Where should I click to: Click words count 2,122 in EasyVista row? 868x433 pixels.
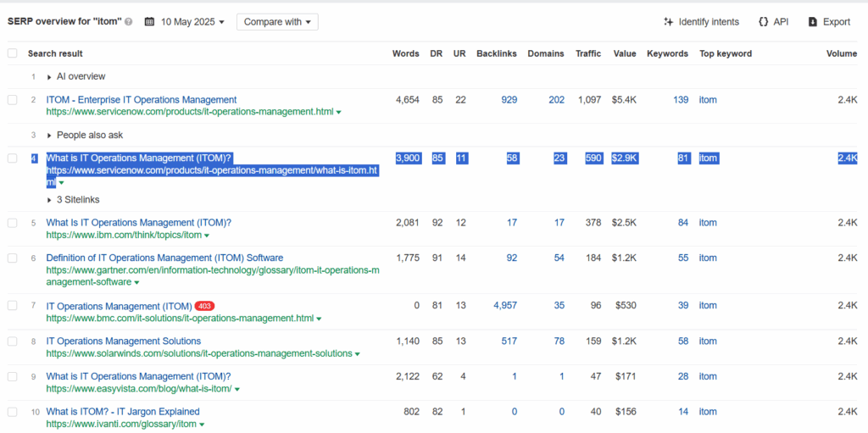pyautogui.click(x=408, y=377)
